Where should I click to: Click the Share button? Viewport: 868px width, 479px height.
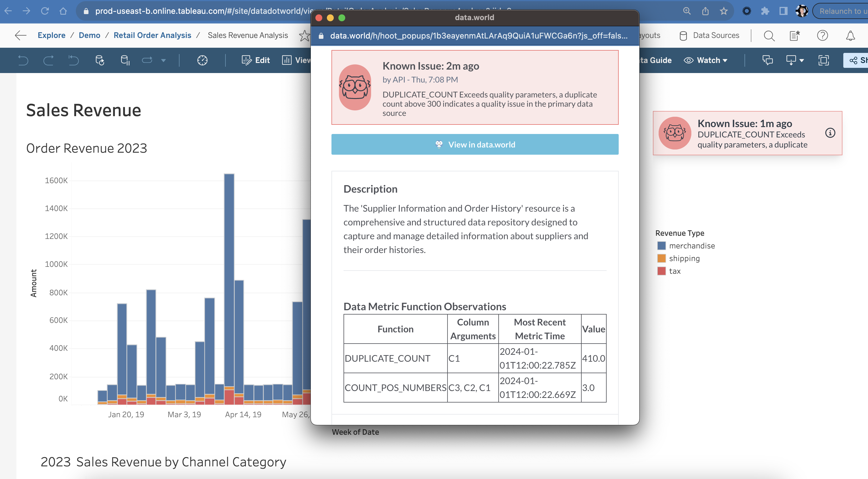point(856,60)
